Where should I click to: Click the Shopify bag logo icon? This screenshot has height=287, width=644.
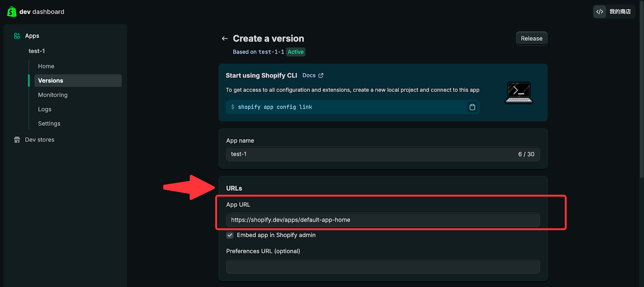coord(12,12)
